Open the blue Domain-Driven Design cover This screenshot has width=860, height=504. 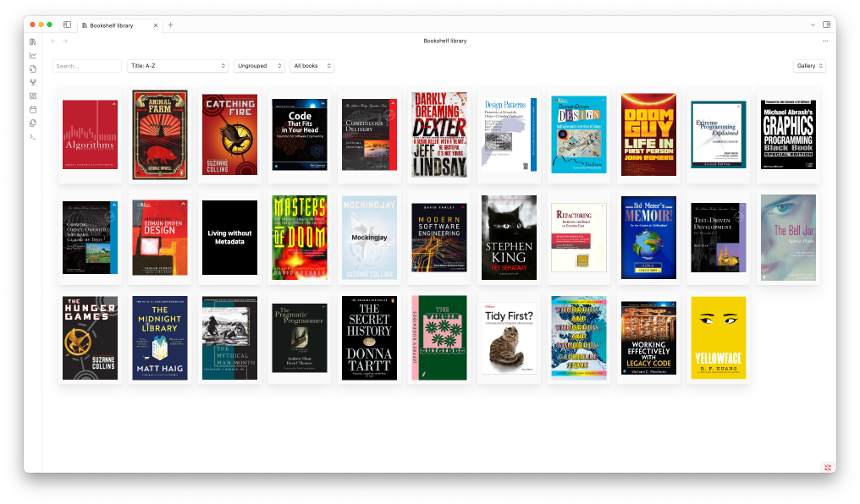coord(579,134)
